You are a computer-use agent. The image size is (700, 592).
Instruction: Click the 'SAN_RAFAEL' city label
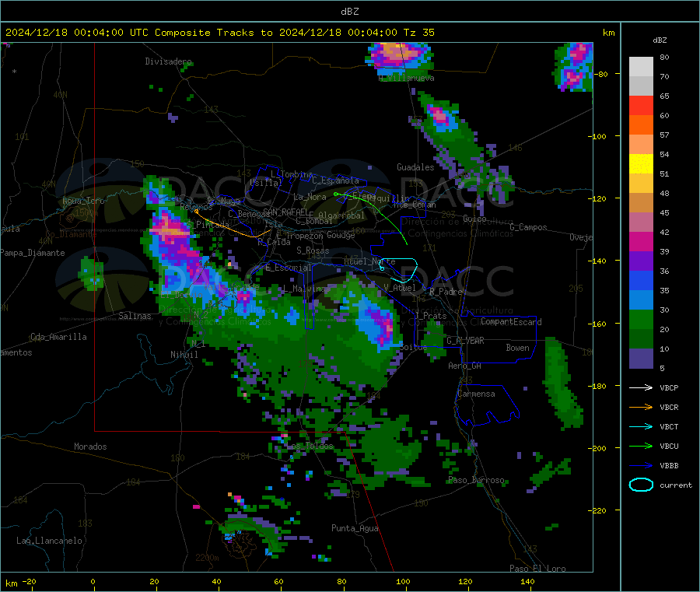coord(285,212)
